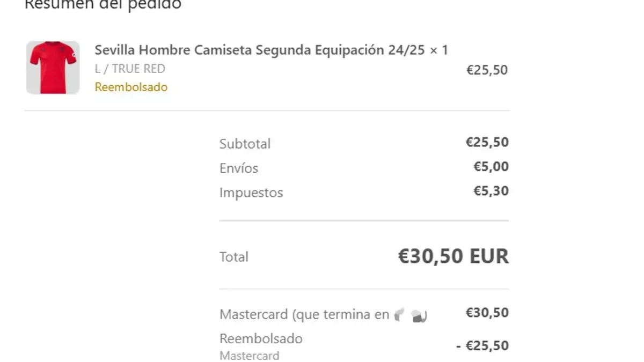Click the taxes amount €5,30

coord(491,191)
